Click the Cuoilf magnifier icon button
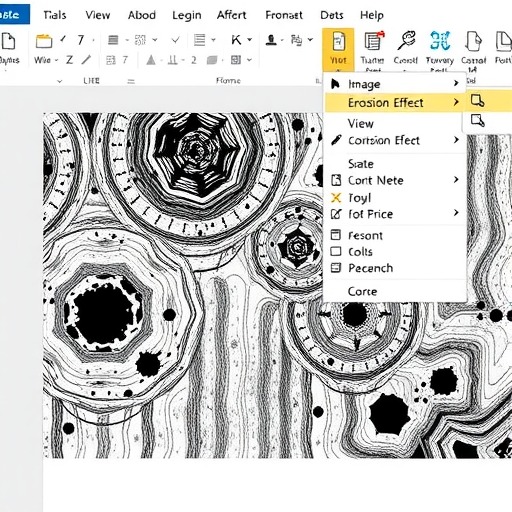This screenshot has width=512, height=512. click(x=405, y=50)
